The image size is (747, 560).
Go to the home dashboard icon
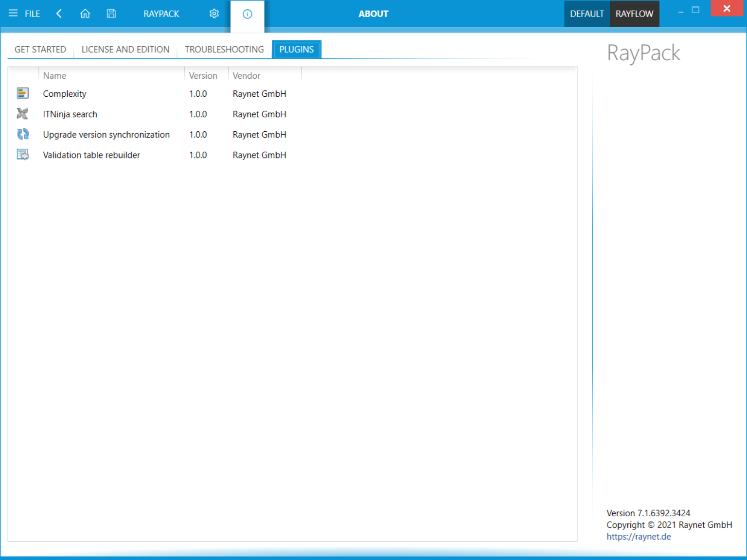[x=85, y=14]
